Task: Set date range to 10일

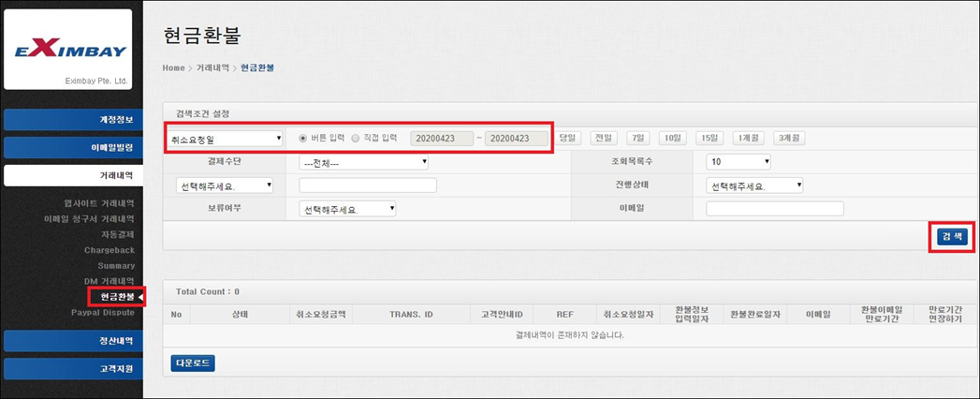Action: (672, 139)
